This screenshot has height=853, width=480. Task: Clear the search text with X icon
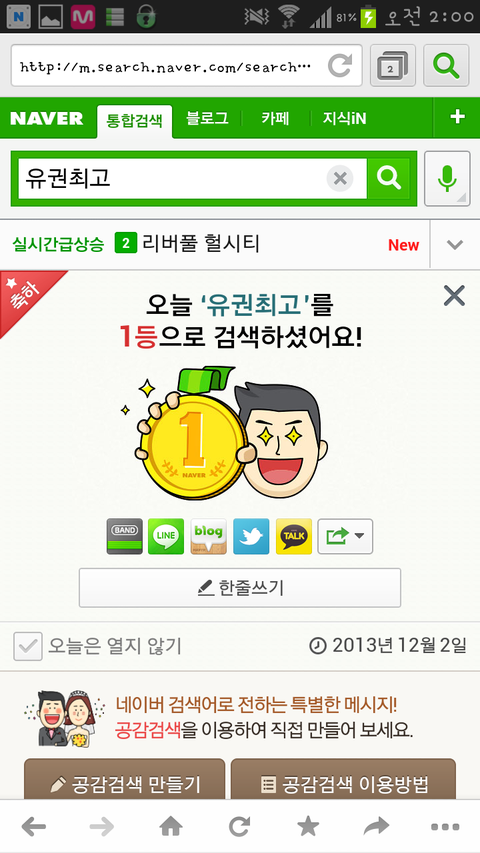click(x=340, y=178)
